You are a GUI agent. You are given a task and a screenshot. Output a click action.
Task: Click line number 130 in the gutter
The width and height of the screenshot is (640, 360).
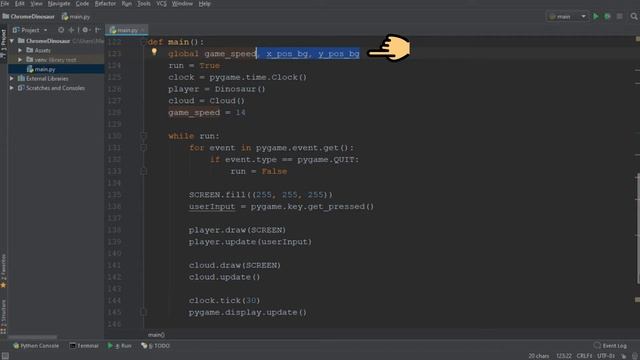pos(115,136)
